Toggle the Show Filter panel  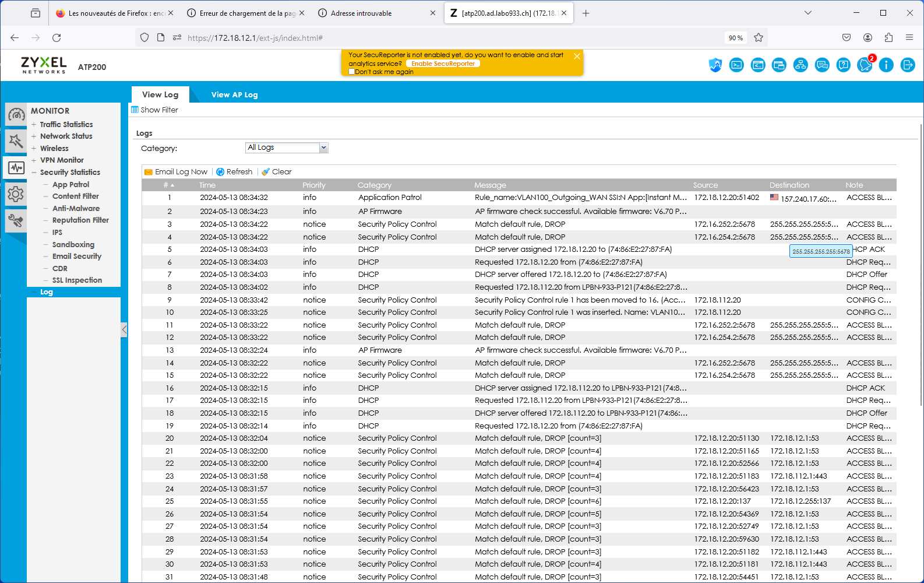(155, 110)
